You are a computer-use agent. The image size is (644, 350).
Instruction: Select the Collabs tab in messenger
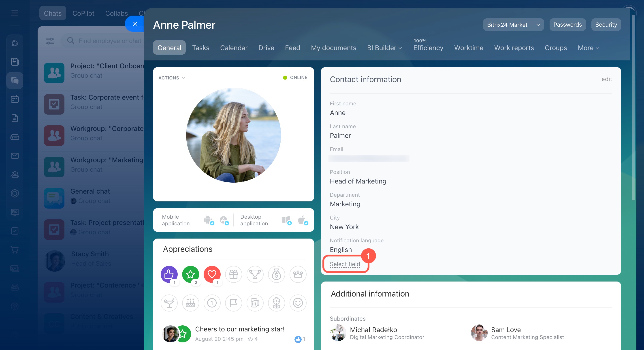(117, 13)
